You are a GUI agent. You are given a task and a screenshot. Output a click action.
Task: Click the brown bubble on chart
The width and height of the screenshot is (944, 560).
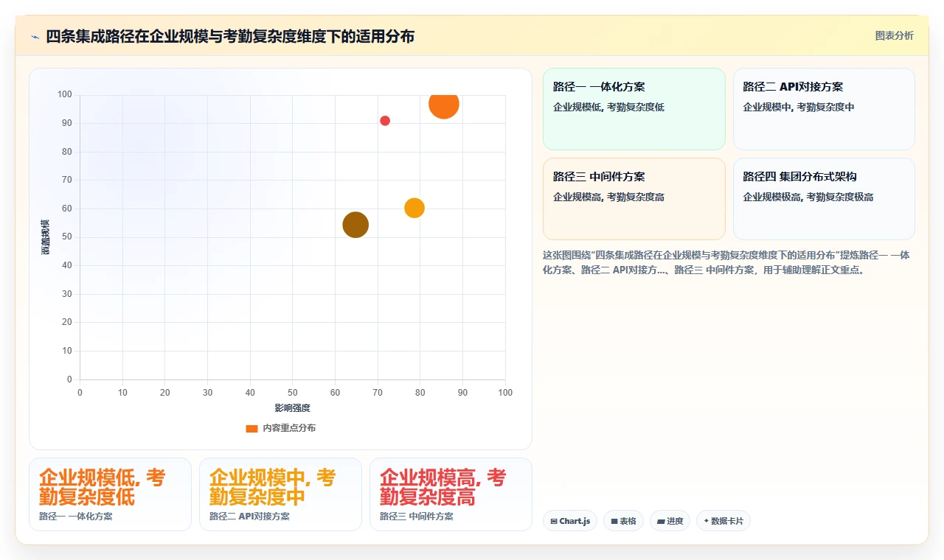click(x=355, y=225)
